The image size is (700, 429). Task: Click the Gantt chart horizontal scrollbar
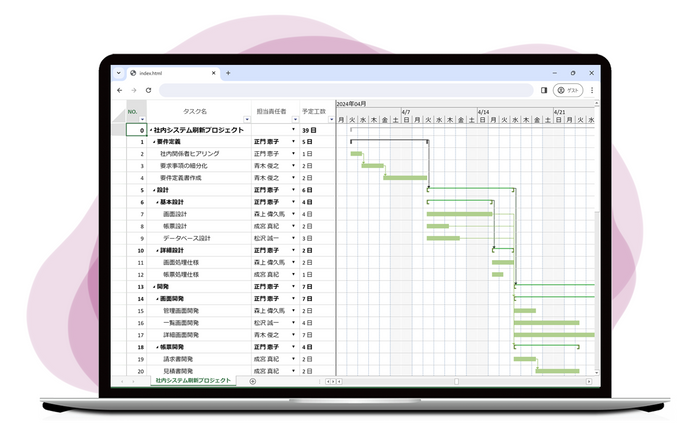(x=460, y=381)
